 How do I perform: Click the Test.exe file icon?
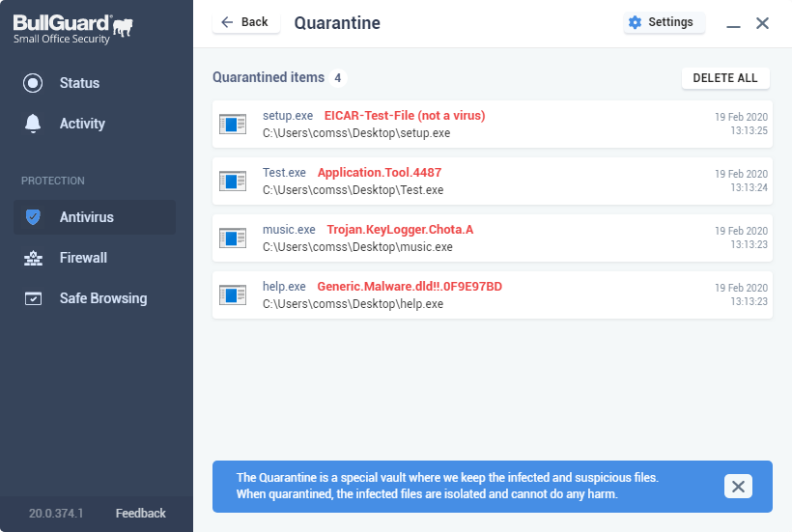[233, 181]
